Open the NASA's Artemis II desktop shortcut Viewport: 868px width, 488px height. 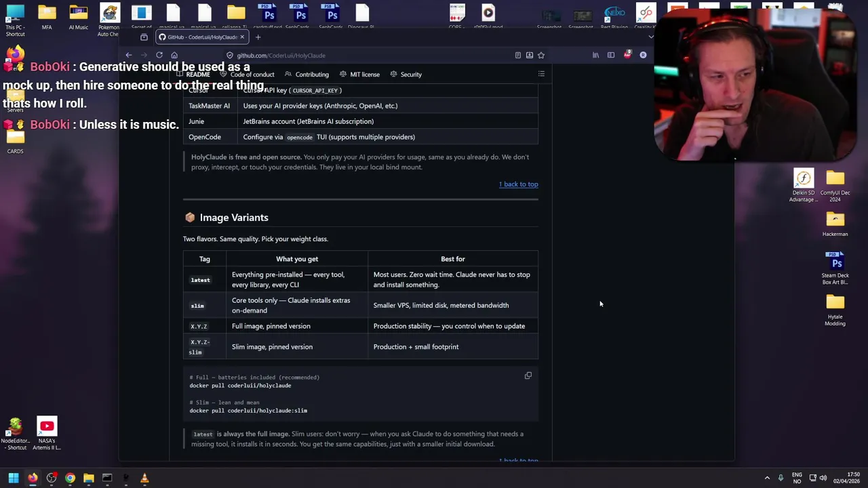click(47, 434)
